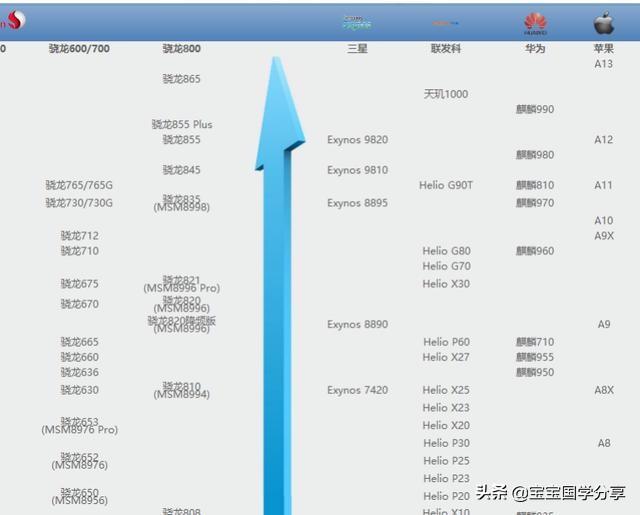Click the Helio X23 entry

(446, 408)
